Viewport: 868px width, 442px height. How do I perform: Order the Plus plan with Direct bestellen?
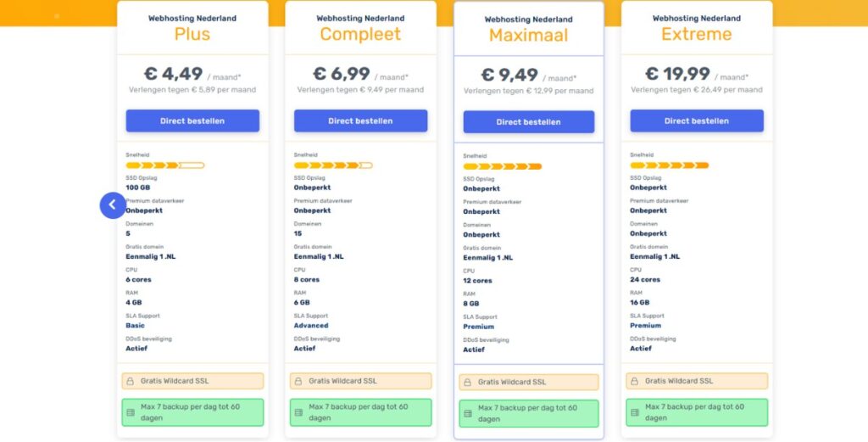[x=192, y=120]
